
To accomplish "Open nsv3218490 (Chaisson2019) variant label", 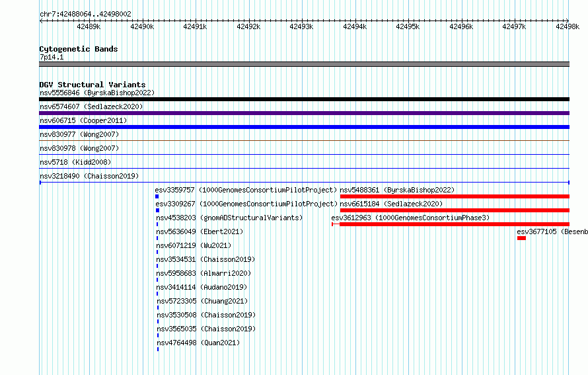I will [x=89, y=176].
